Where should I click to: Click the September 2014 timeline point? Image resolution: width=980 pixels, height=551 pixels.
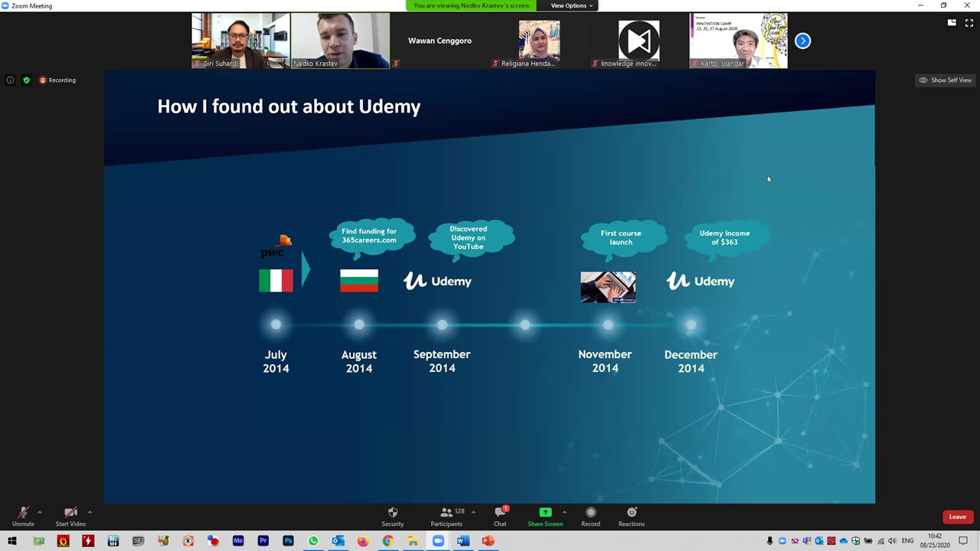[442, 325]
